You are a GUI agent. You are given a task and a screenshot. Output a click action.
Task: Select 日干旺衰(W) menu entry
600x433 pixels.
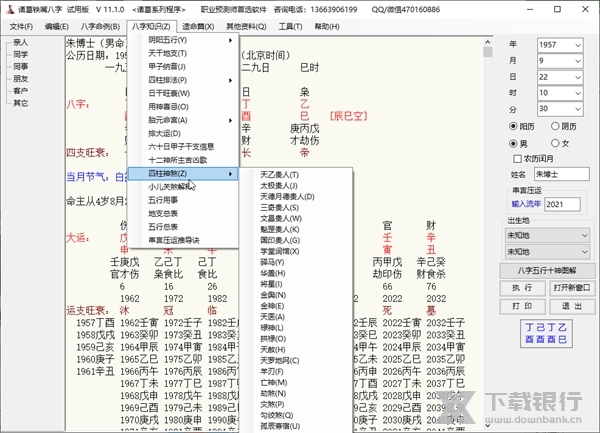click(x=183, y=93)
